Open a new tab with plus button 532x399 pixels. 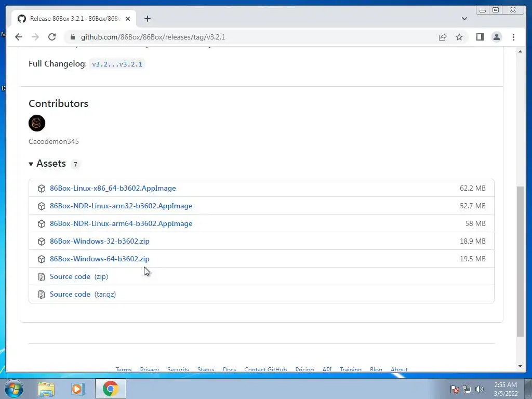pos(147,19)
